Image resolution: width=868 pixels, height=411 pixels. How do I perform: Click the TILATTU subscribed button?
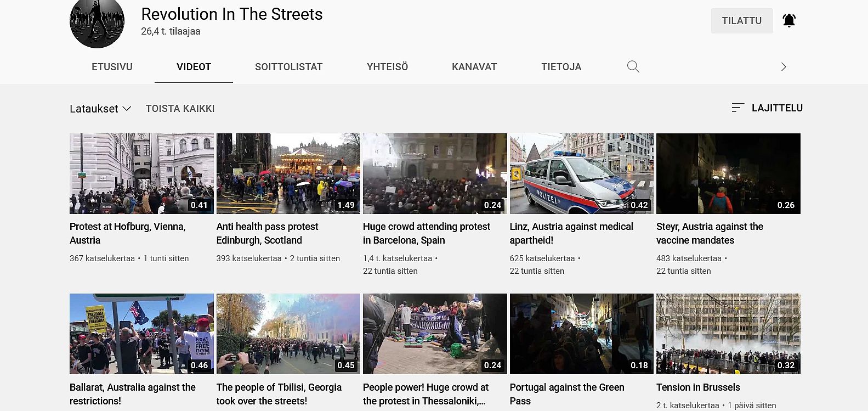click(x=742, y=21)
